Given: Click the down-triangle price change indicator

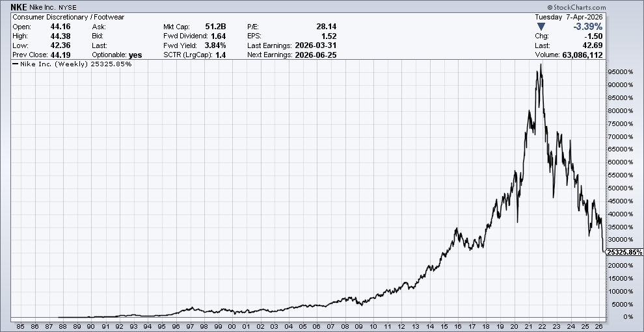Looking at the screenshot, I should click(x=541, y=27).
